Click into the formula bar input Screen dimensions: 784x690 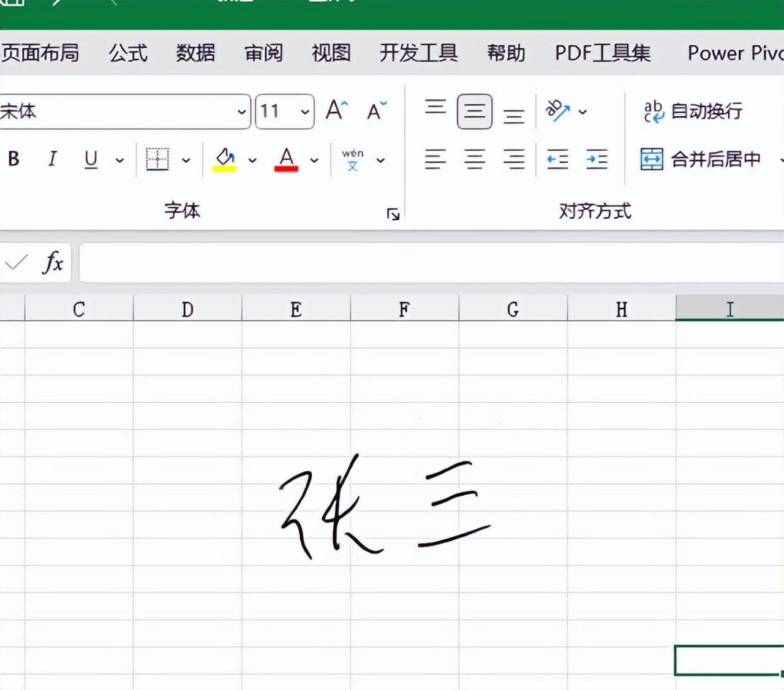(x=431, y=263)
